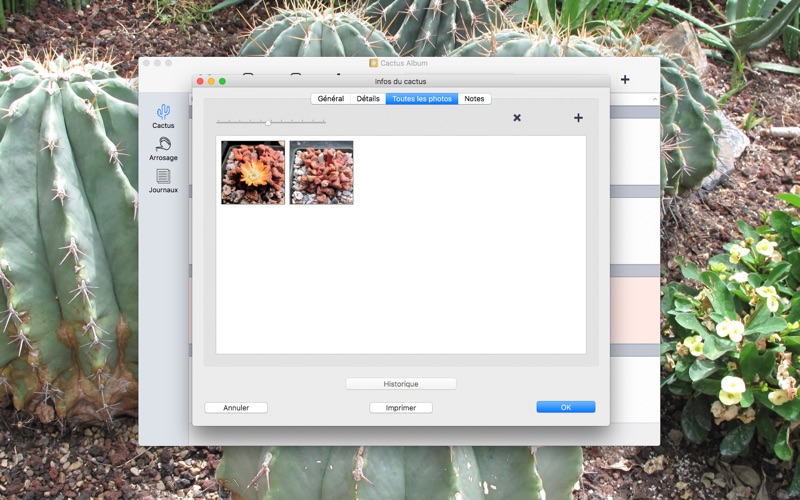
Task: Open the Arrosage watering section
Action: click(x=163, y=149)
